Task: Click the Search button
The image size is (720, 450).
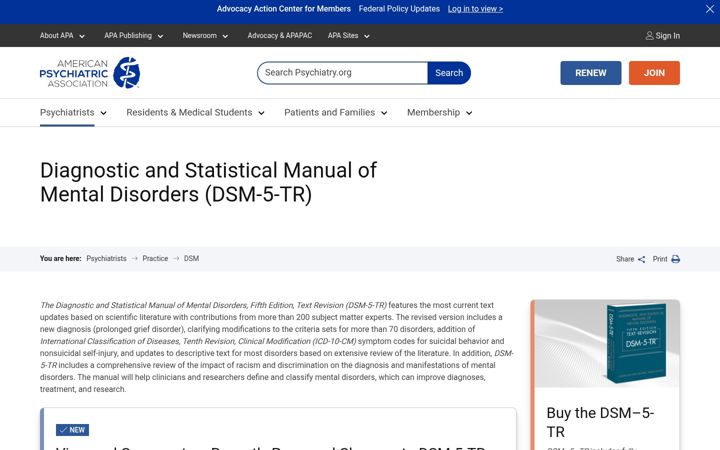Action: click(x=449, y=73)
